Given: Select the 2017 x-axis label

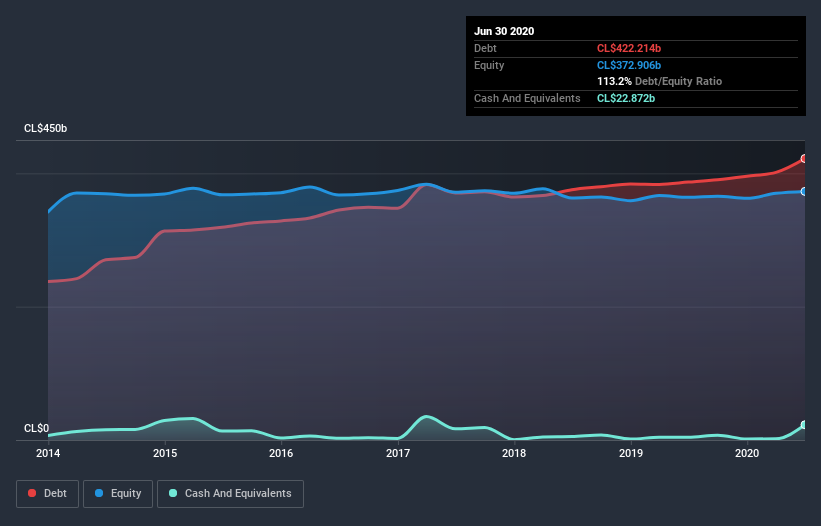Looking at the screenshot, I should [x=398, y=453].
